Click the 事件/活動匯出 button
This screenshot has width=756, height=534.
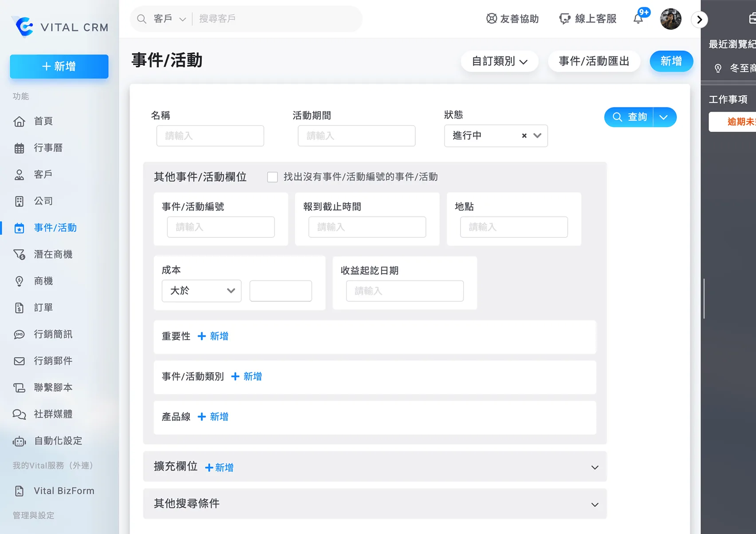pyautogui.click(x=594, y=61)
